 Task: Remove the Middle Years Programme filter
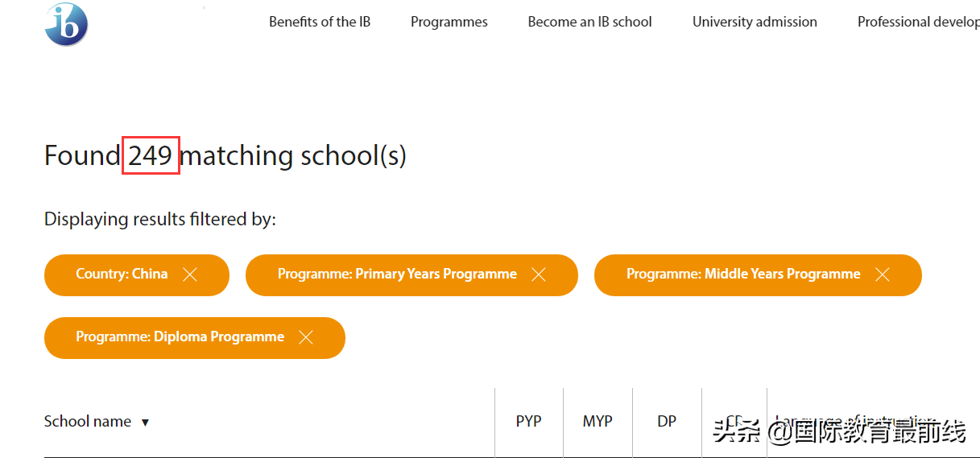tap(883, 275)
